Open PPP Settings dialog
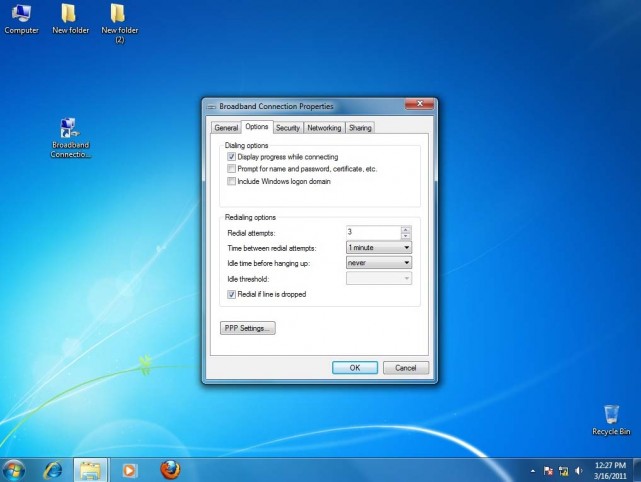Screen dimensions: 641x482 point(247,328)
